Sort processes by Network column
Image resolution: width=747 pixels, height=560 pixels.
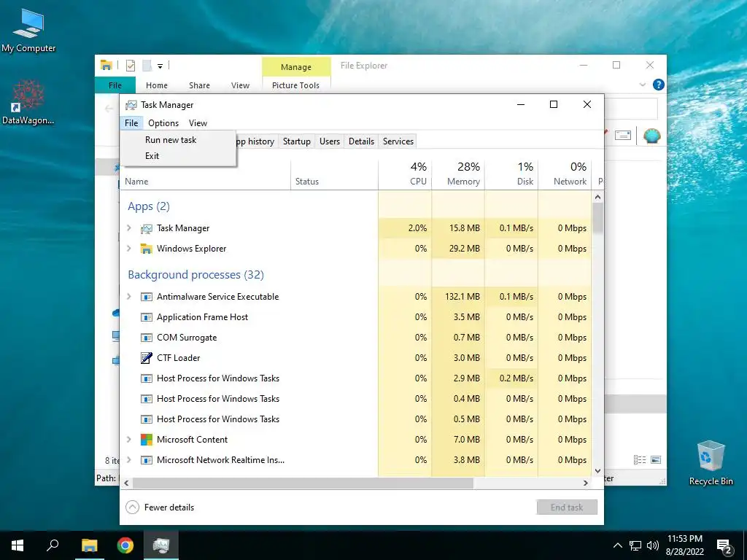(565, 174)
